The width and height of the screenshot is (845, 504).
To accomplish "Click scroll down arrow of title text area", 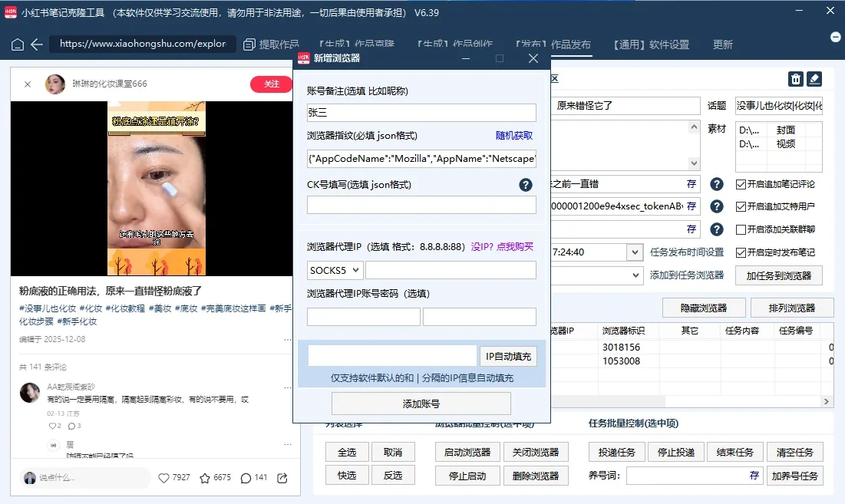I will (x=694, y=163).
